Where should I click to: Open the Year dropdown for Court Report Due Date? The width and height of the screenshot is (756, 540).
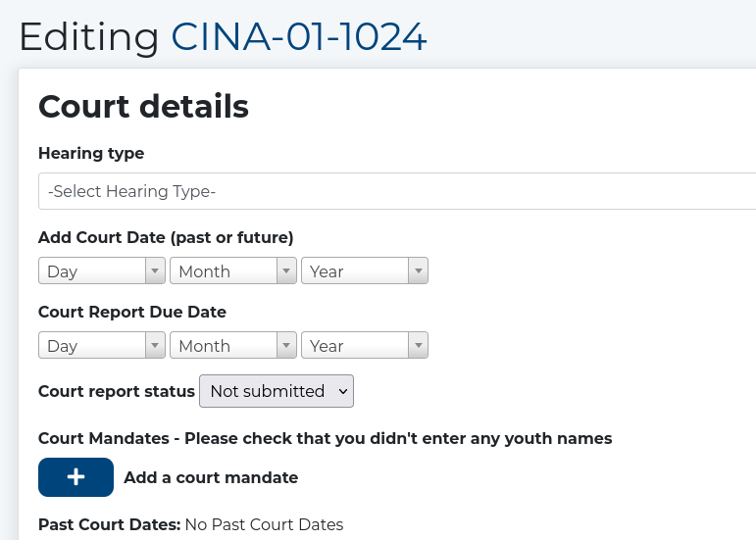[365, 345]
